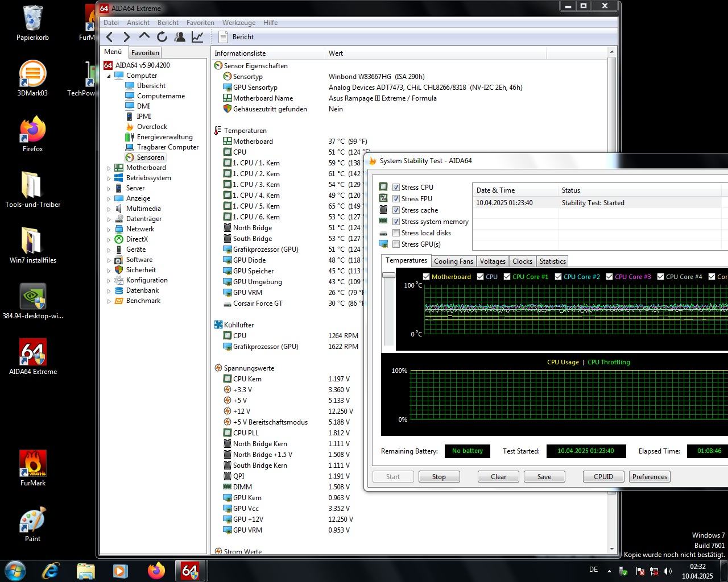Enable Stress local disks
The image size is (728, 582).
(396, 232)
